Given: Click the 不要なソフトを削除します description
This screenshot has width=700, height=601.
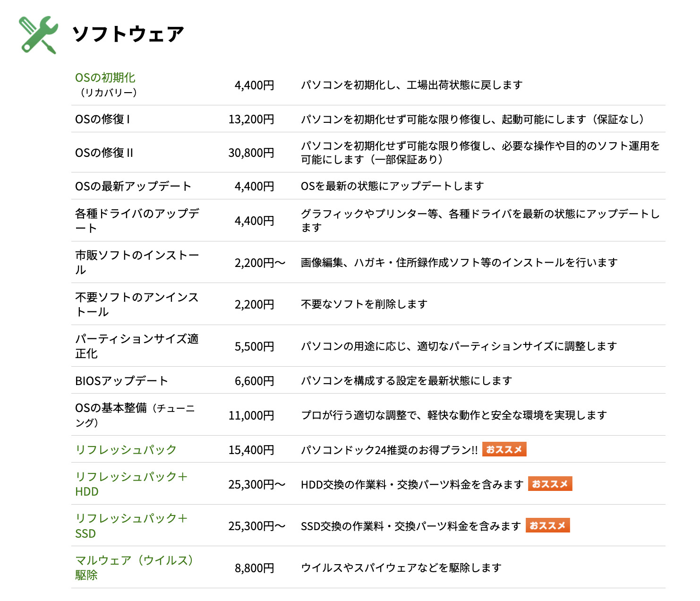Looking at the screenshot, I should click(364, 304).
